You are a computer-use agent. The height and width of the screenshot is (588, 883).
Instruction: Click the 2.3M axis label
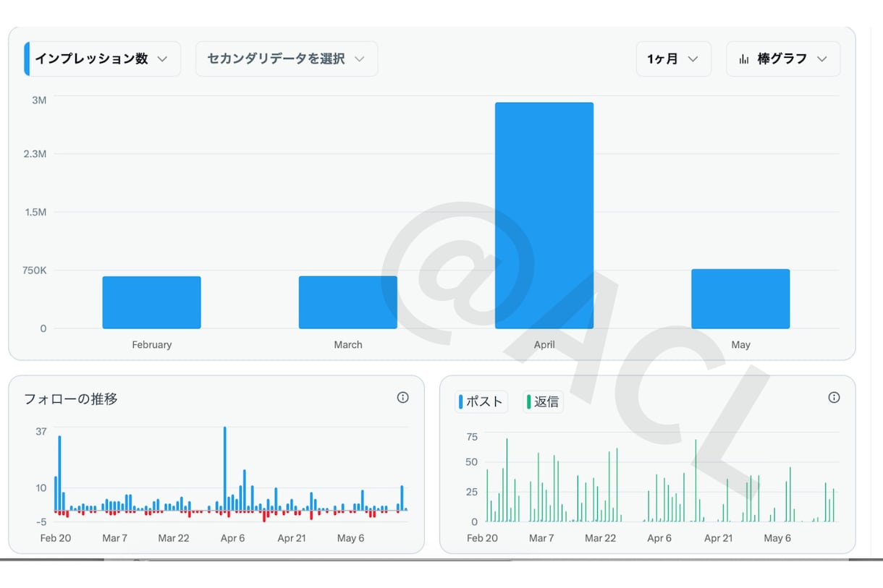tap(34, 154)
